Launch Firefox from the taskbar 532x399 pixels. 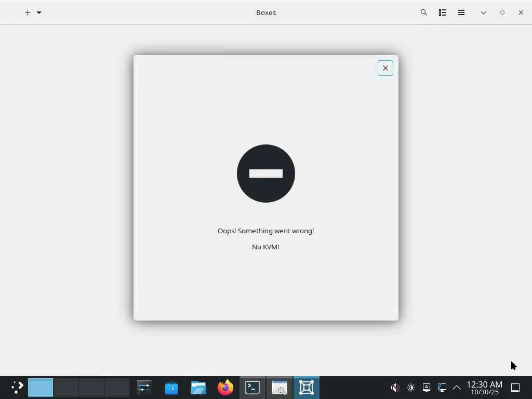225,388
